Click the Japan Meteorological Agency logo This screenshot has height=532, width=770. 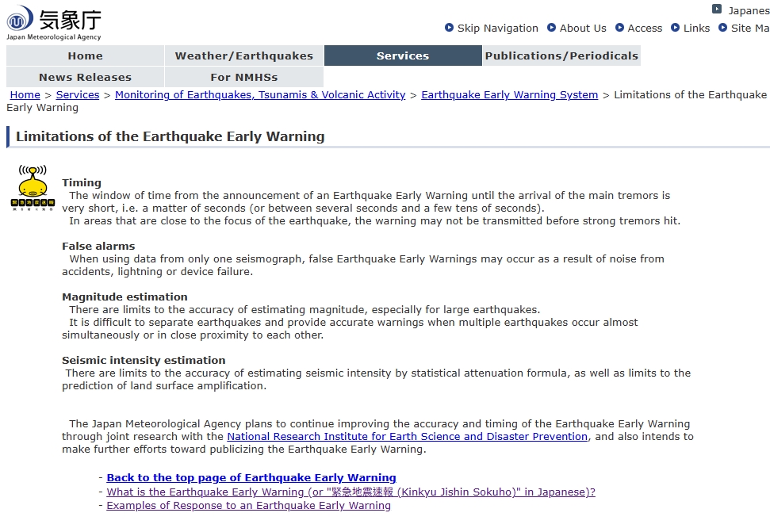tap(54, 22)
